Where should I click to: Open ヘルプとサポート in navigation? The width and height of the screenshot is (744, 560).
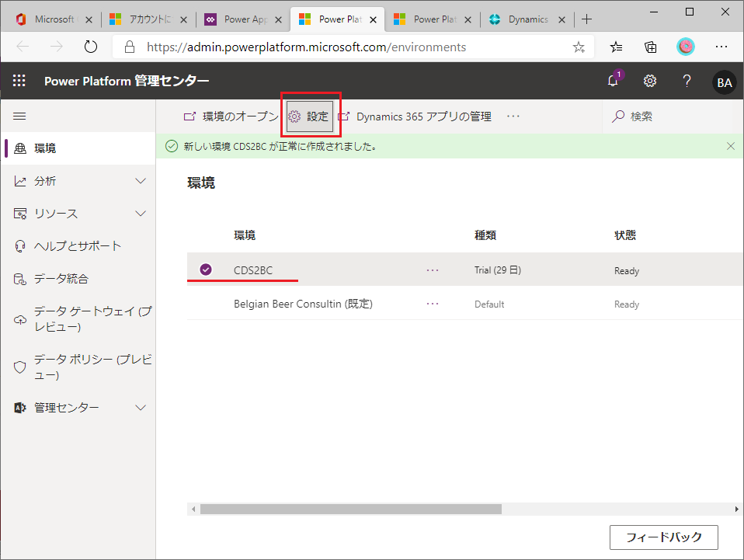tap(78, 246)
